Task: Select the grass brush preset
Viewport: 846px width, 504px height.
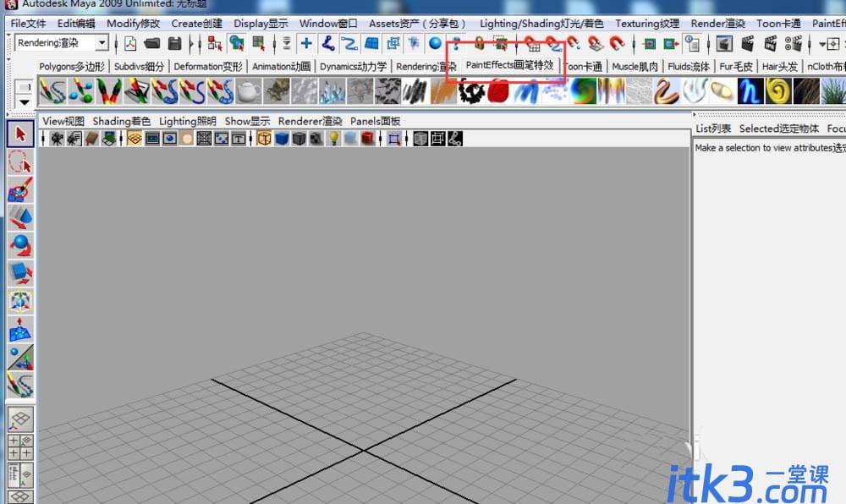Action: tap(833, 91)
